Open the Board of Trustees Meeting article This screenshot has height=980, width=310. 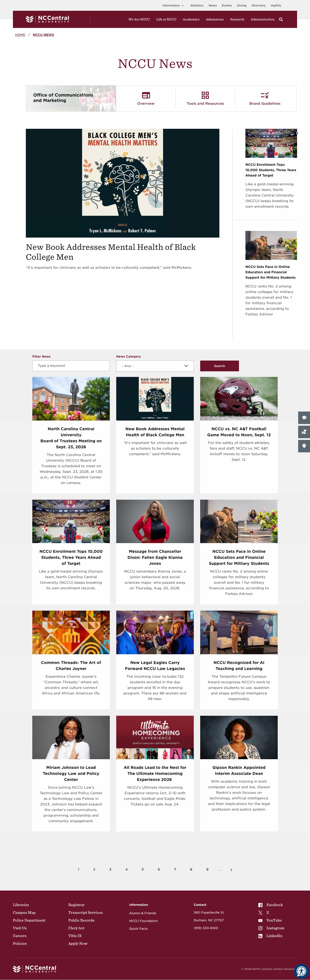(x=71, y=438)
